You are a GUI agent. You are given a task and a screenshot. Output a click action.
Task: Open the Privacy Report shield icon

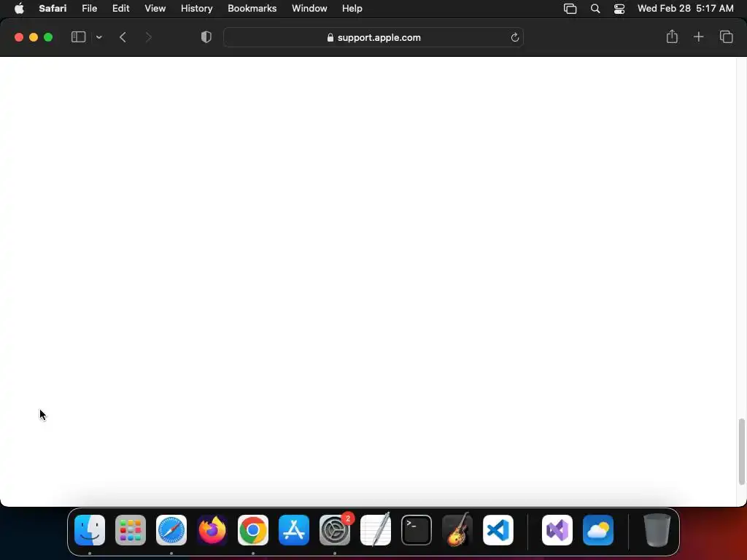coord(206,37)
